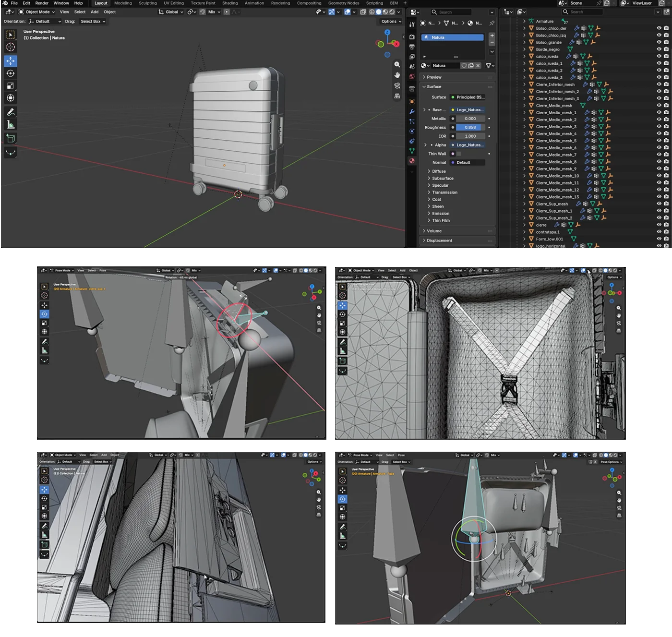Screen dimensions: 672x637
Task: Open the Modifiers wrench tab in Properties
Action: point(412,111)
